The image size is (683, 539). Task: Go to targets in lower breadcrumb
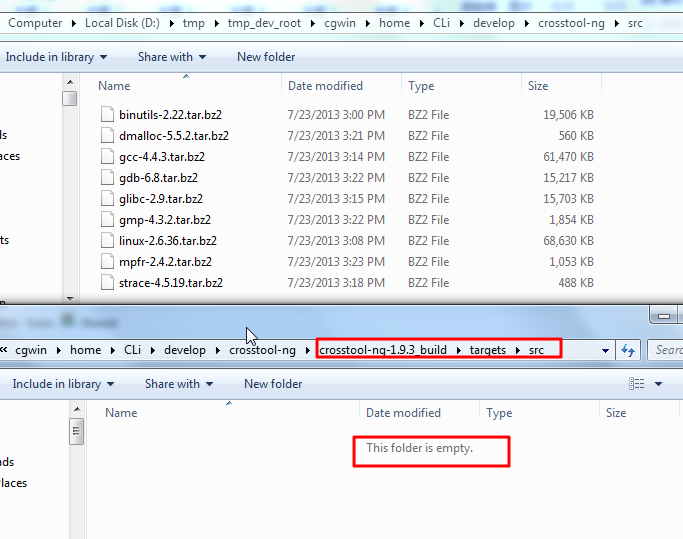point(487,350)
